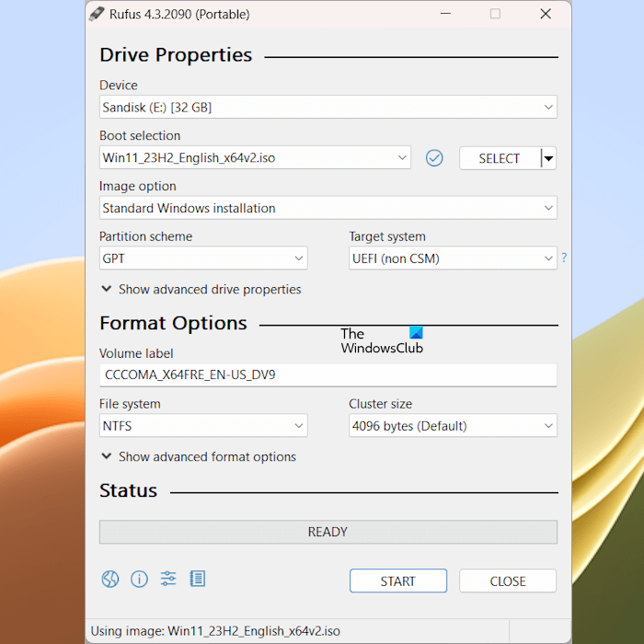
Task: Close the Rufus window with X
Action: click(x=546, y=14)
